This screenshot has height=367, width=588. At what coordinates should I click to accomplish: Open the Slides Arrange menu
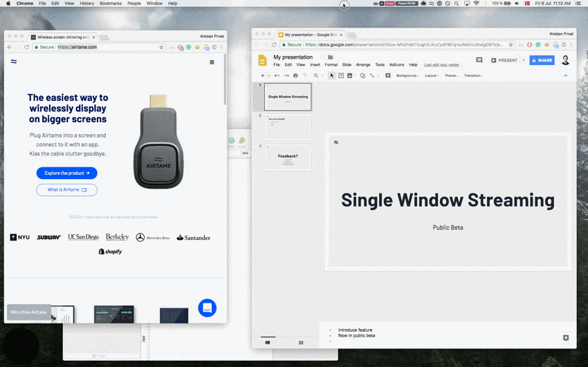[363, 65]
